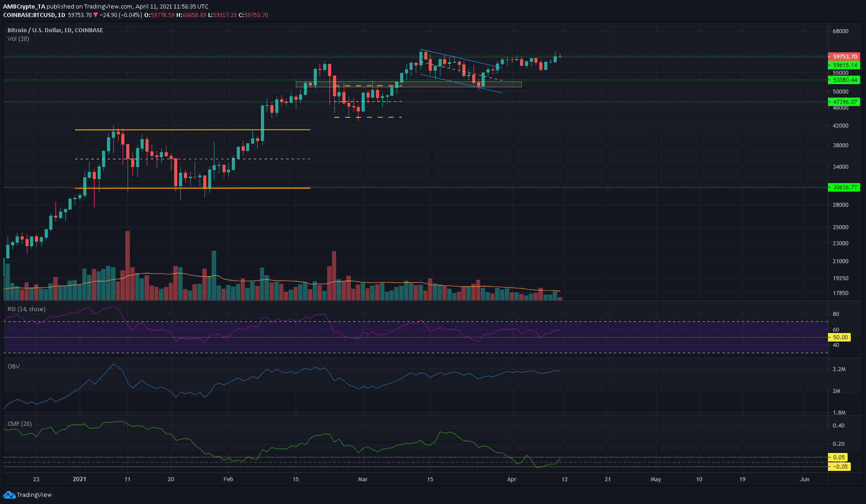Click the grey support zone rectangle
This screenshot has height=504, width=866.
pos(409,84)
